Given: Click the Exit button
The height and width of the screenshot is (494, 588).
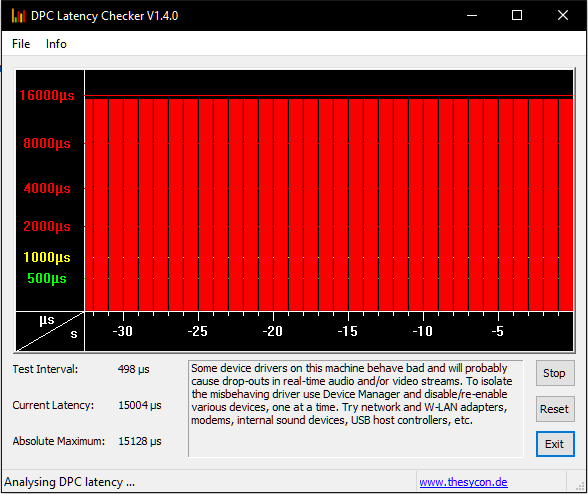Looking at the screenshot, I should [x=555, y=444].
